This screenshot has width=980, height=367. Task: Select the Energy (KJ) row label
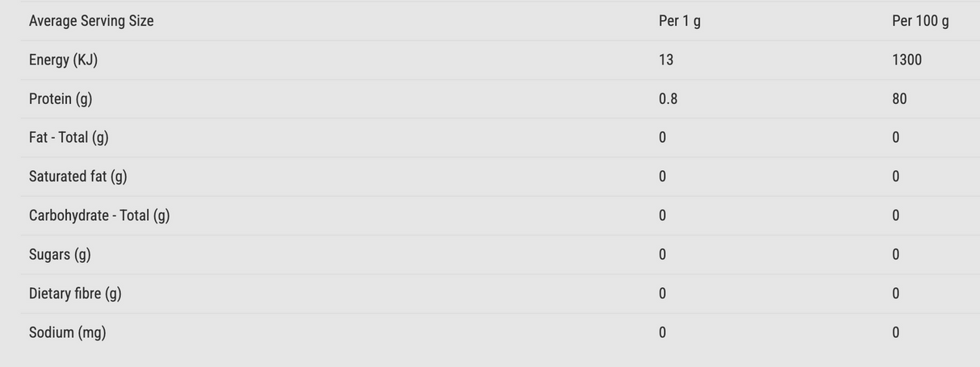click(x=63, y=60)
